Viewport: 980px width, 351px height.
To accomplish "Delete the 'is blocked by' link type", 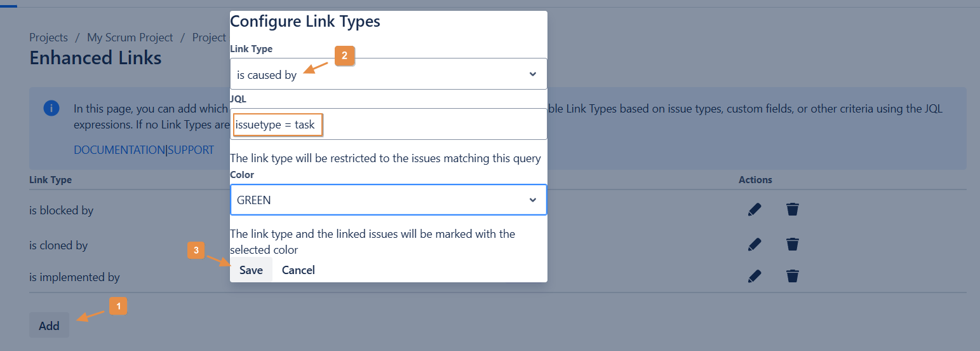I will [792, 210].
